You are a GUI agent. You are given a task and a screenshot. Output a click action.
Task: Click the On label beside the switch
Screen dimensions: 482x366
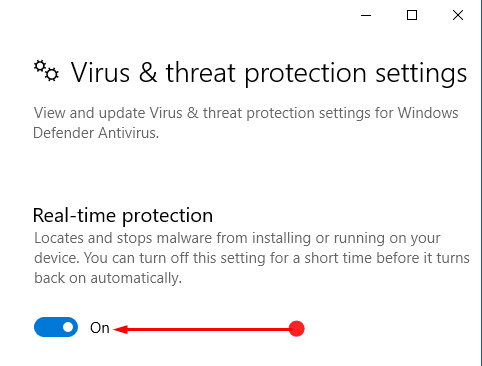click(100, 328)
